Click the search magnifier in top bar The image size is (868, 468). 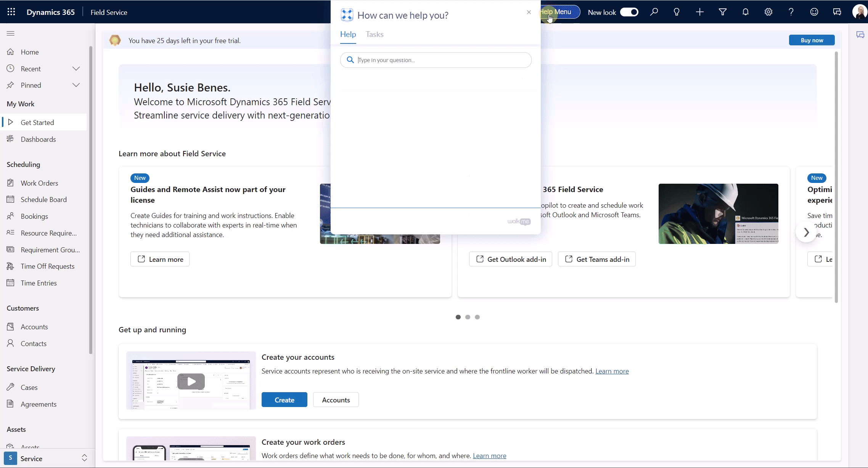(654, 12)
